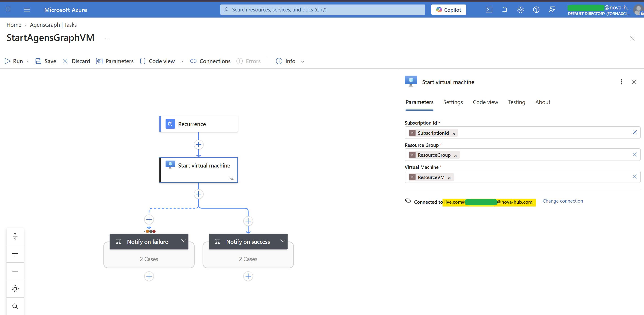Click the Run button

[14, 61]
